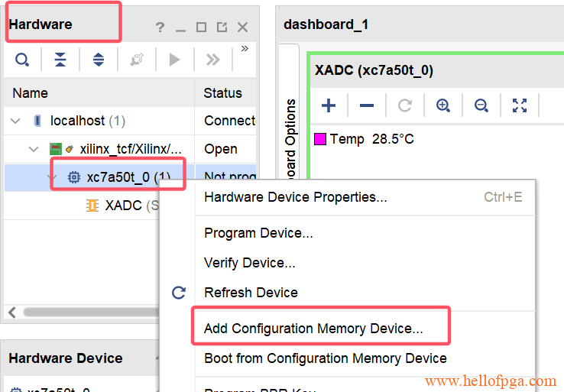Viewport: 564px width, 392px height.
Task: Open Hardware Device Properties menu item
Action: pos(295,197)
